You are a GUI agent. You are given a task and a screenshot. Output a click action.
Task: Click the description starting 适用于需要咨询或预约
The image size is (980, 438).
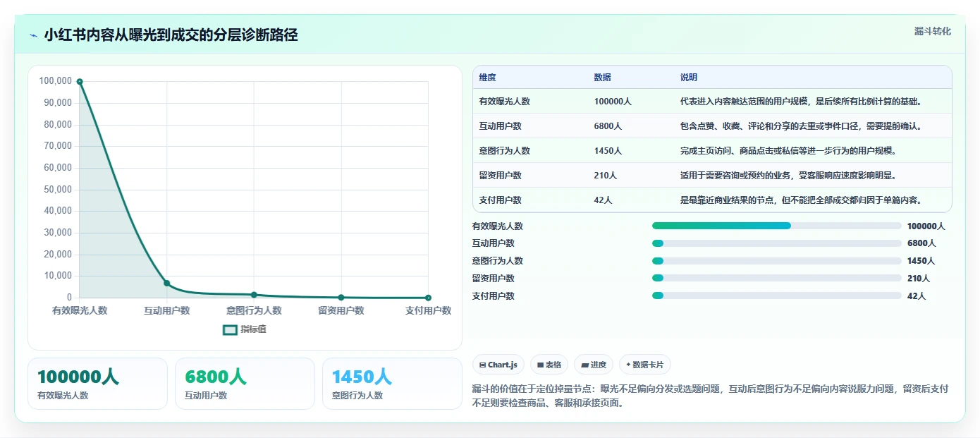pos(788,175)
